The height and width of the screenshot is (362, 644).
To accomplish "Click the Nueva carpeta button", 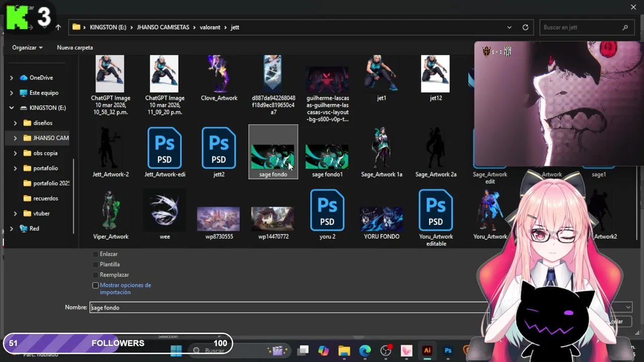I will point(75,47).
